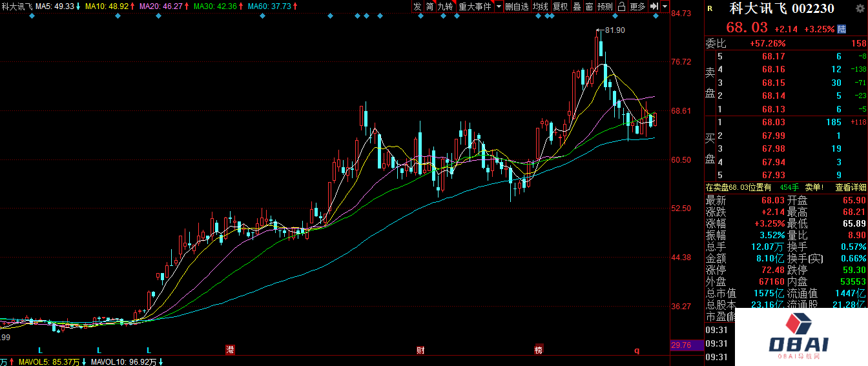Select the 重大事件 major events item
The image size is (868, 366).
click(x=475, y=6)
